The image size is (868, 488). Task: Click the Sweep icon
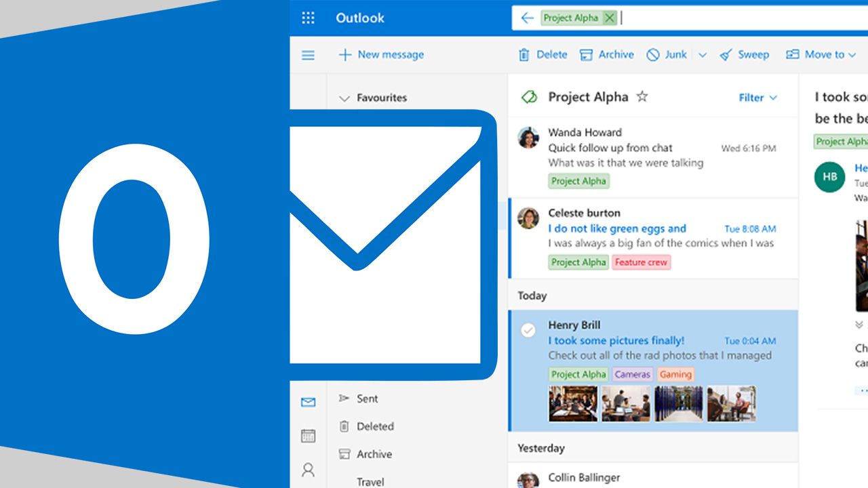(x=726, y=54)
